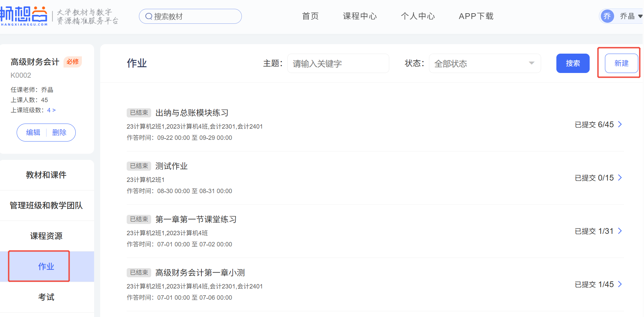This screenshot has width=644, height=317.
Task: Expand class count link 4 >
Action: pos(51,110)
